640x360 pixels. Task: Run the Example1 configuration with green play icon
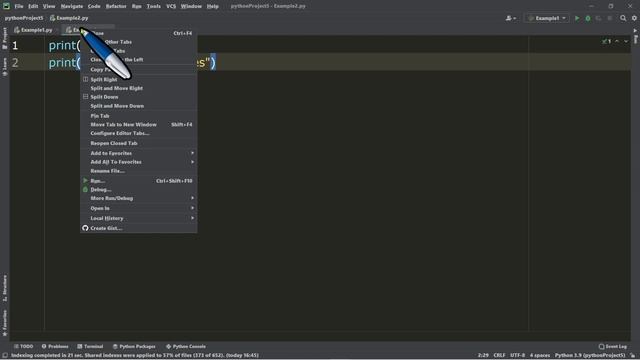pyautogui.click(x=577, y=18)
